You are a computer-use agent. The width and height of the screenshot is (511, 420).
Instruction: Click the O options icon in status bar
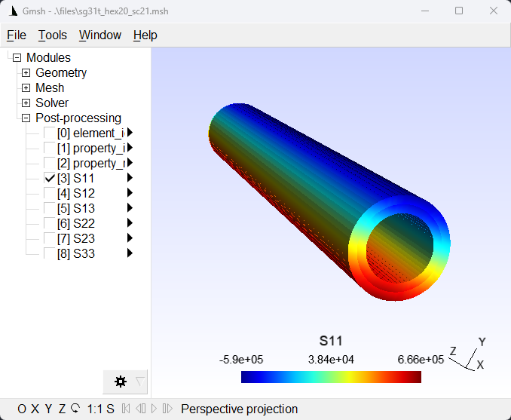pyautogui.click(x=22, y=409)
